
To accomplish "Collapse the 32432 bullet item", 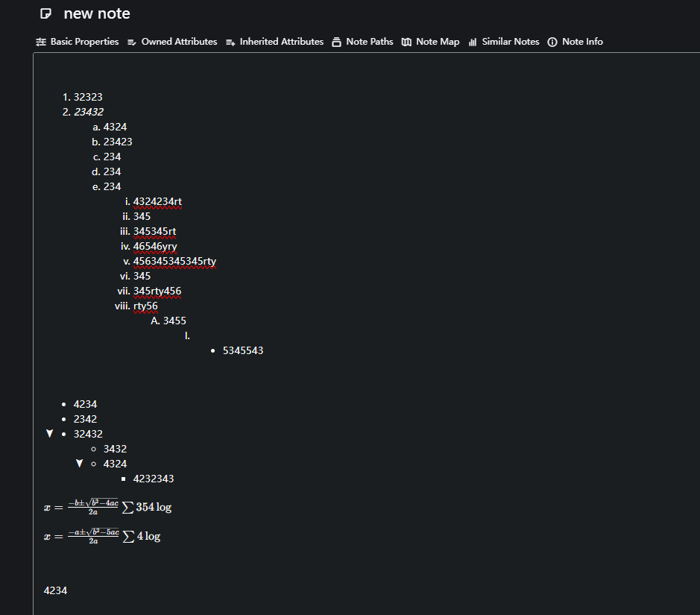I will pos(50,434).
